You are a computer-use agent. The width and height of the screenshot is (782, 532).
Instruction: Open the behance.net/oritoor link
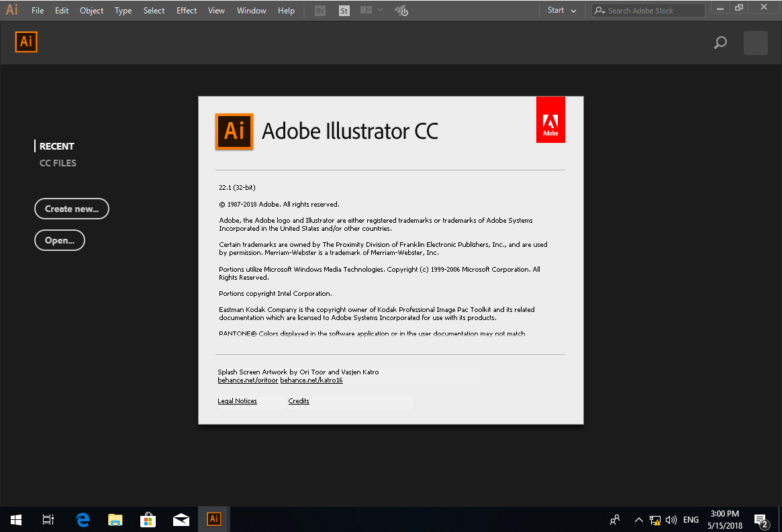pos(248,380)
